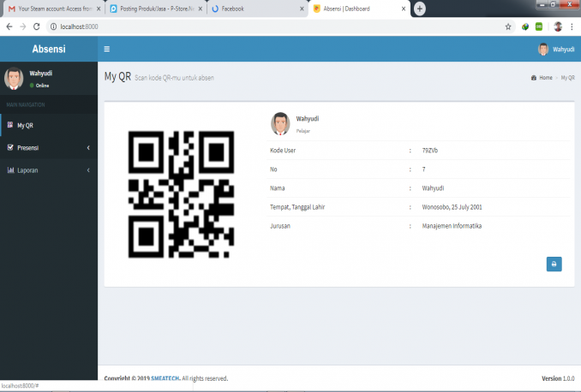Click 'Manajemen Informatika' jurusan value

point(452,226)
